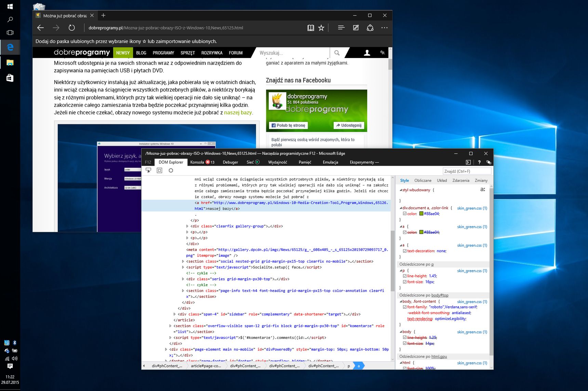This screenshot has height=391, width=588.
Task: Expand the clearfix gallery-group div node
Action: tap(187, 226)
